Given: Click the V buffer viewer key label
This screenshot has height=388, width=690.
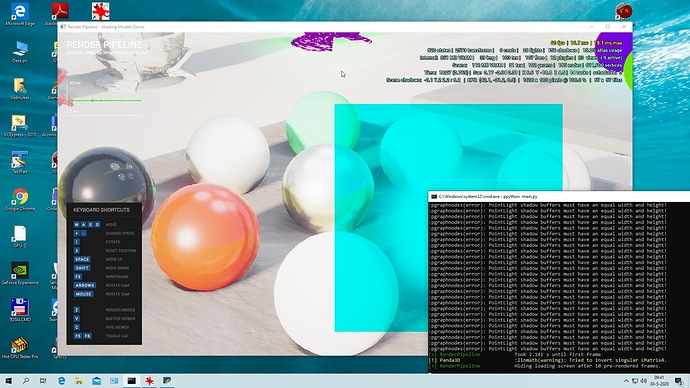Looking at the screenshot, I should point(77,318).
